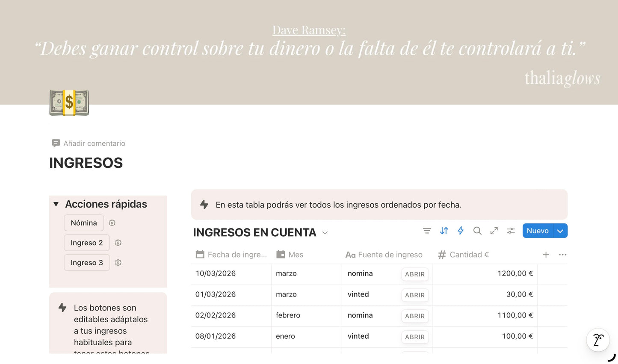Add a new property with the plus icon
This screenshot has height=364, width=618.
[546, 255]
